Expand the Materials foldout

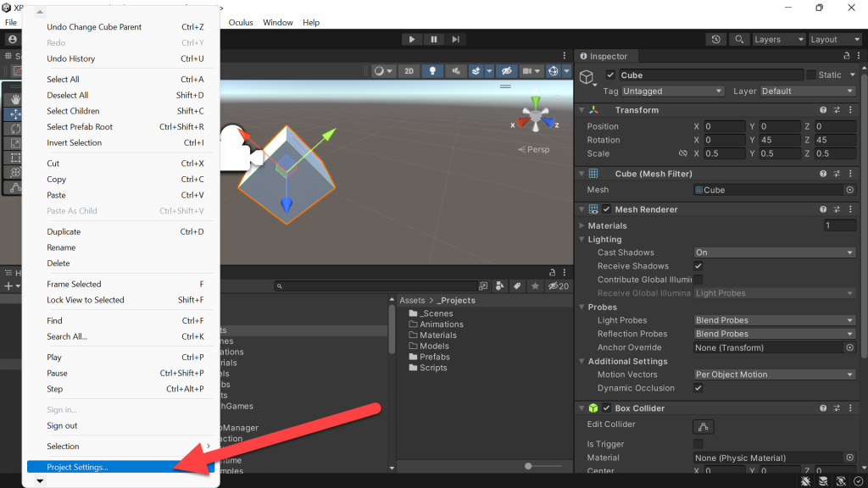point(581,225)
